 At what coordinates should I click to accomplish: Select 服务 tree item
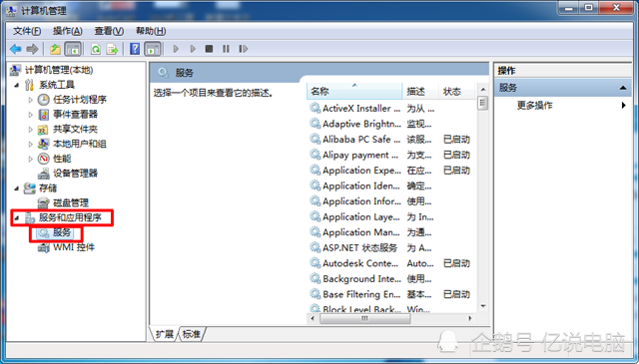click(x=62, y=232)
